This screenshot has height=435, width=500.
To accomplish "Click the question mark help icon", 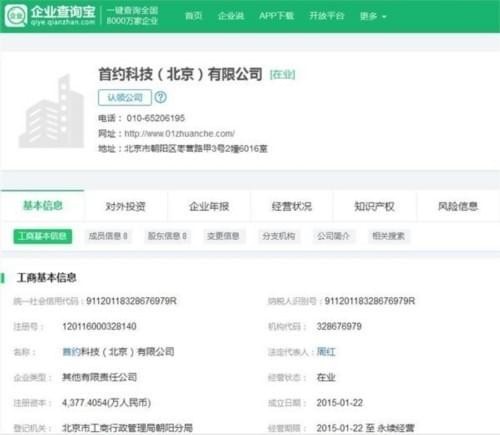I will (161, 97).
